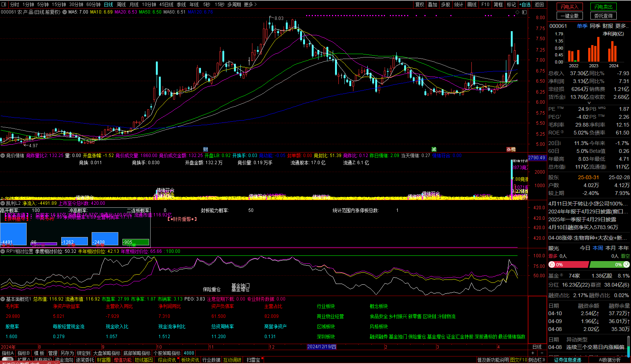Toggle the panel layout icon at top-left
Image resolution: width=631 pixels, height=364 pixels.
(5, 5)
